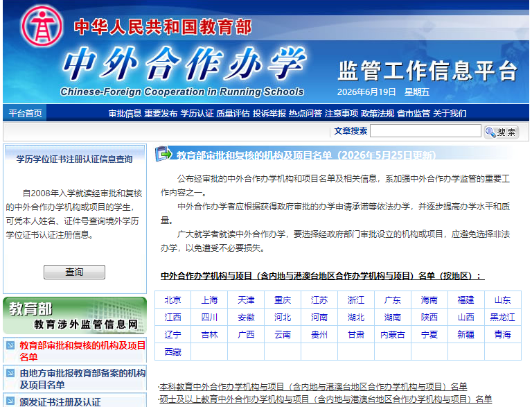Image resolution: width=532 pixels, height=407 pixels.
Task: Open the 辽宁 region link
Action: coord(172,335)
